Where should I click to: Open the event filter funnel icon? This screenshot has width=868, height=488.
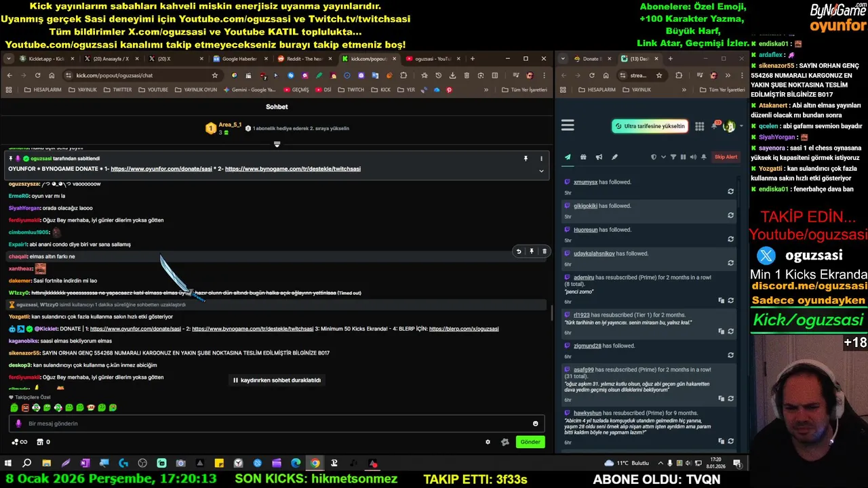(673, 157)
